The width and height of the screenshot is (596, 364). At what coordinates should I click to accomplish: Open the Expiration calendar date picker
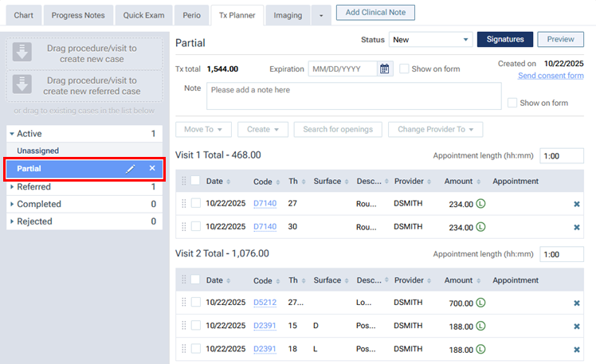385,68
